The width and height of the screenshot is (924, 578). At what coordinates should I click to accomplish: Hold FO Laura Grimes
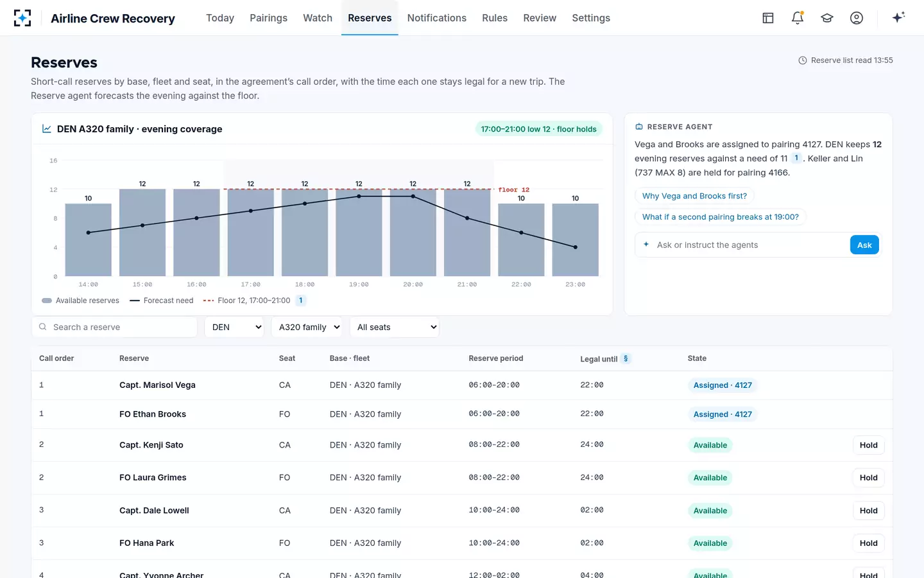pyautogui.click(x=869, y=478)
